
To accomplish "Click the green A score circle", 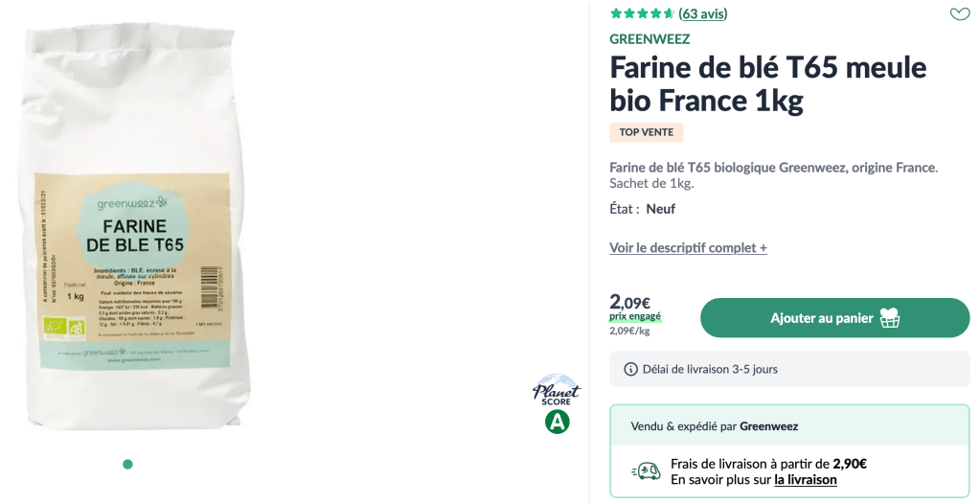I will tap(557, 421).
